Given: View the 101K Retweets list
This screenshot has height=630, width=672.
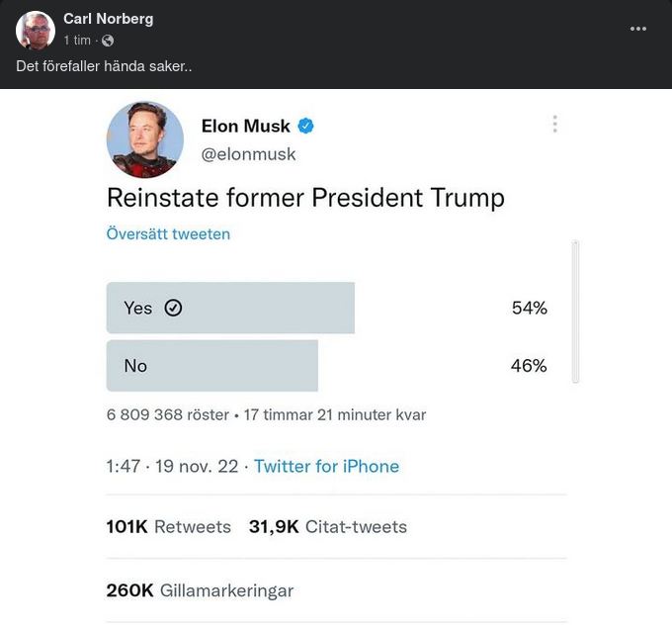Looking at the screenshot, I should 168,527.
